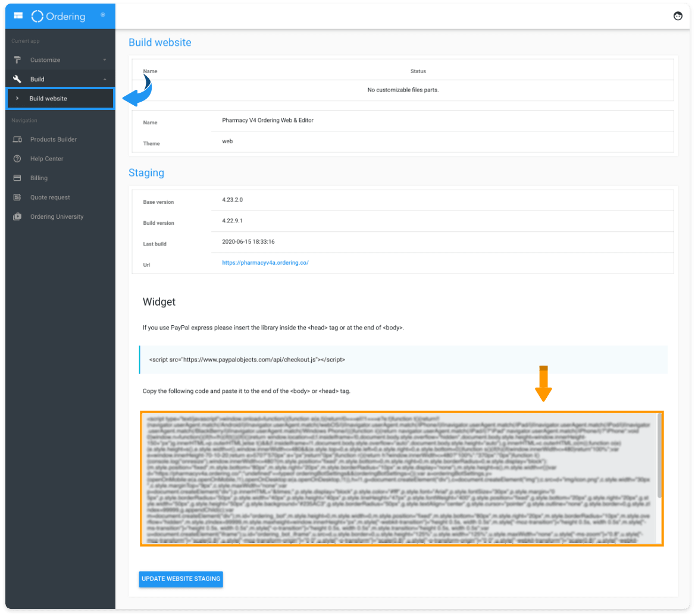Select build version value 4.22.9.1
Viewport: 695px width, 616px height.
pos(232,221)
